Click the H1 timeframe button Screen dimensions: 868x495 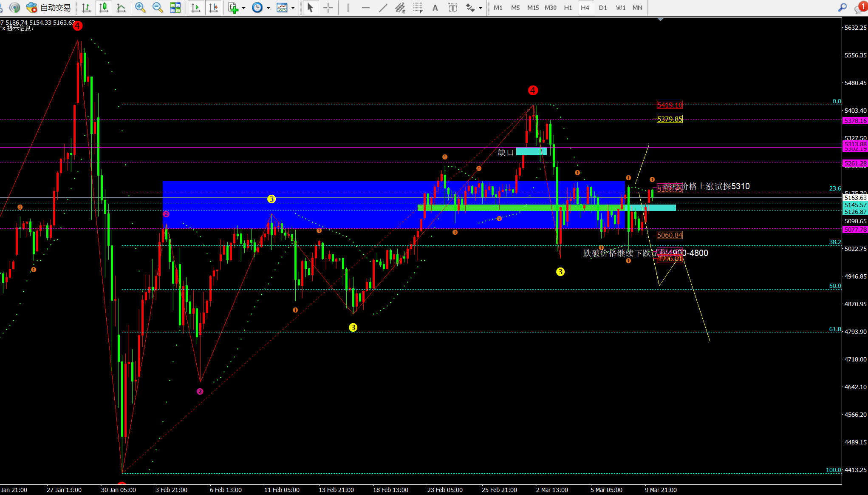coord(568,8)
